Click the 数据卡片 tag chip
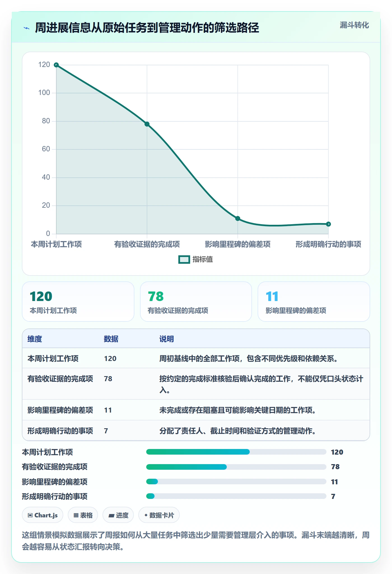The width and height of the screenshot is (392, 574). (159, 515)
